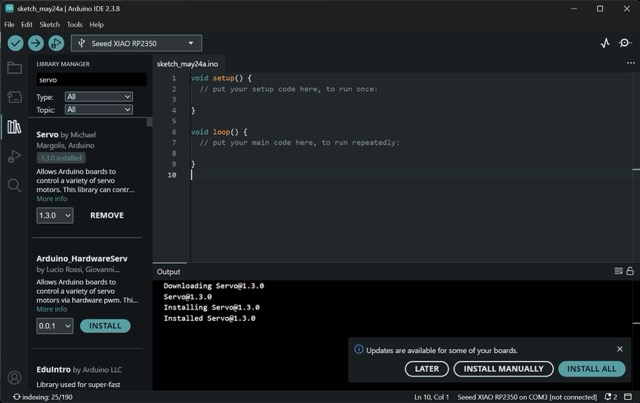Open the Serial Plotter icon
The width and height of the screenshot is (640, 403).
tap(605, 43)
